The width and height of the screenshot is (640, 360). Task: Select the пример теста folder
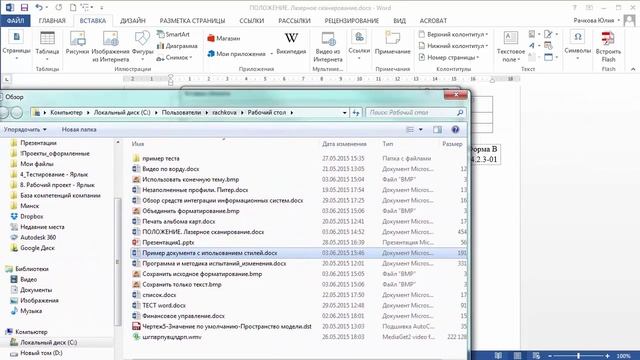161,158
